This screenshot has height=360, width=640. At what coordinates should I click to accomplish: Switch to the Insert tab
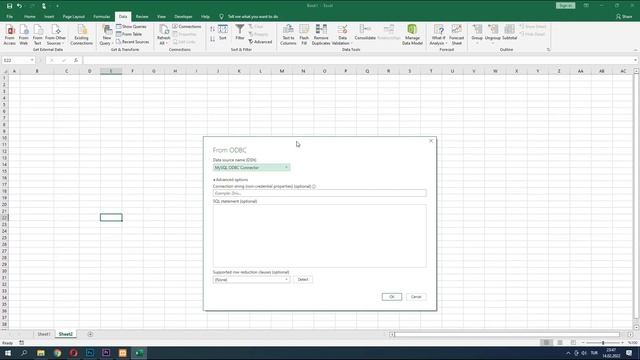(49, 17)
